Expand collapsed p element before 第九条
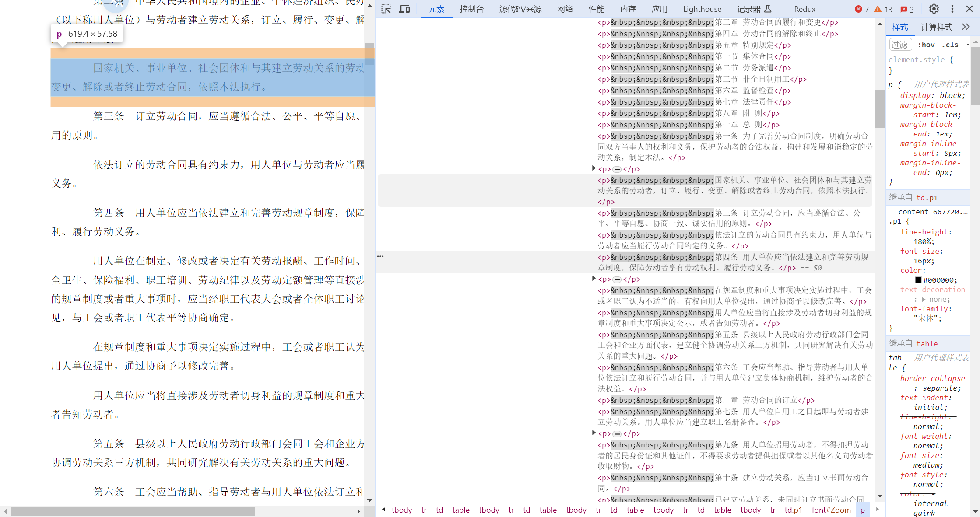 pos(594,433)
